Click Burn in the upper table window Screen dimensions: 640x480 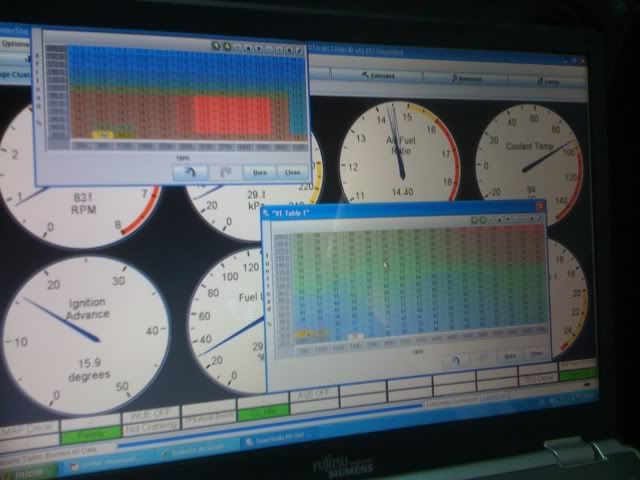tap(260, 173)
